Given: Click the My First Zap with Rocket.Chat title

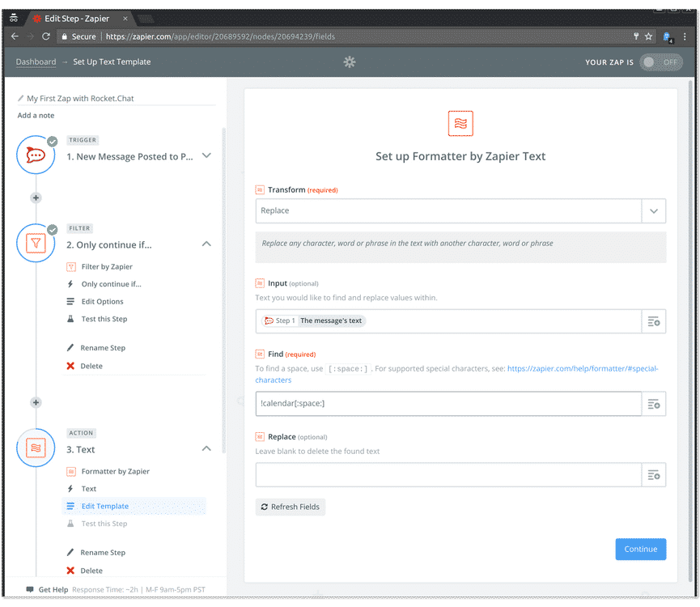Looking at the screenshot, I should pyautogui.click(x=80, y=98).
